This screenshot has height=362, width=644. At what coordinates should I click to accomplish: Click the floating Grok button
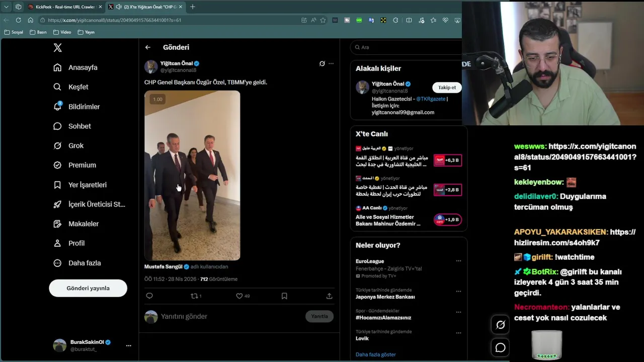click(501, 325)
